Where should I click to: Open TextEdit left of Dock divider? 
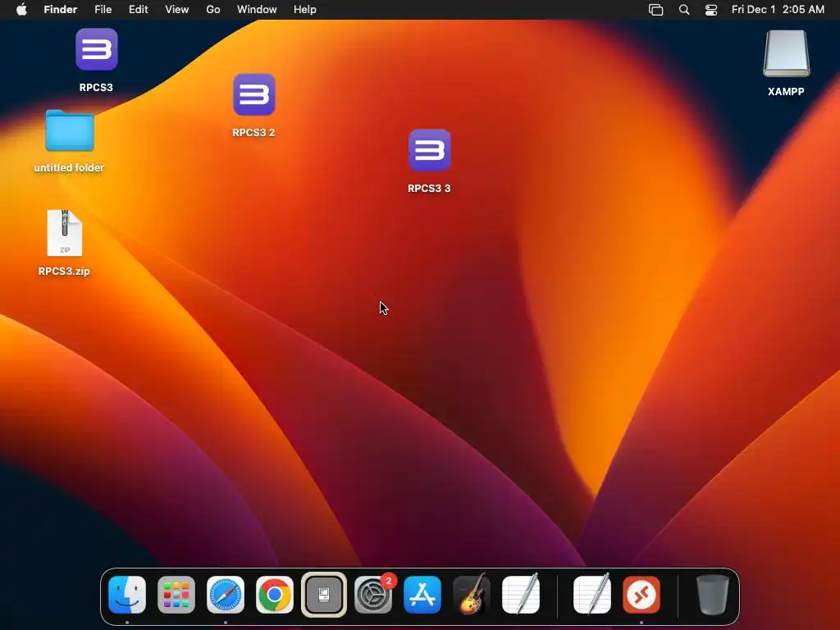click(521, 594)
